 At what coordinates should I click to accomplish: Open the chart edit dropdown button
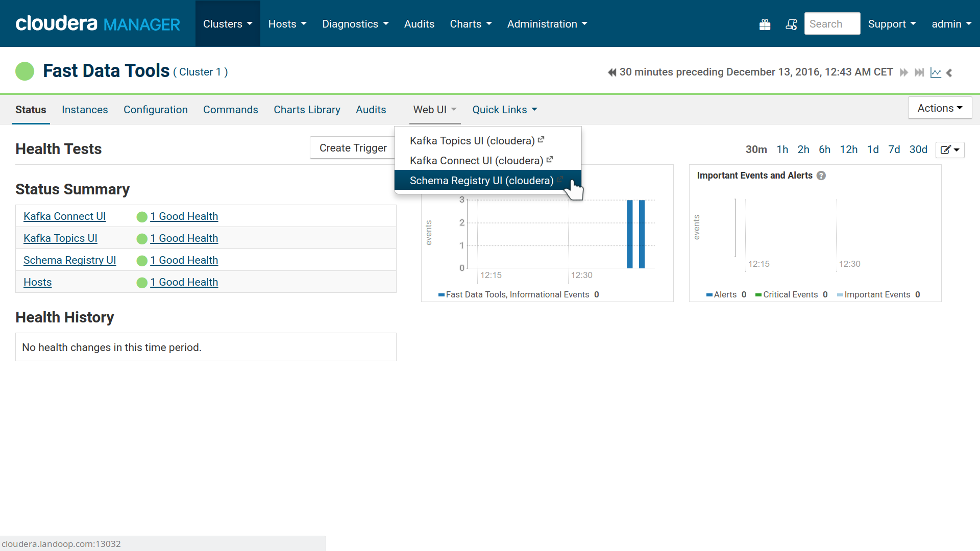click(950, 149)
